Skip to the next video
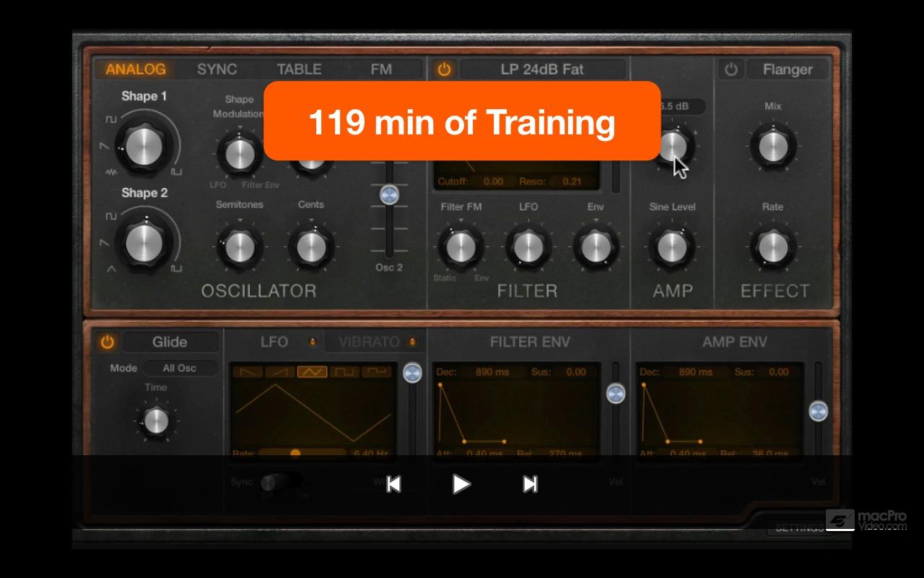Screen dimensions: 924x578 530,483
